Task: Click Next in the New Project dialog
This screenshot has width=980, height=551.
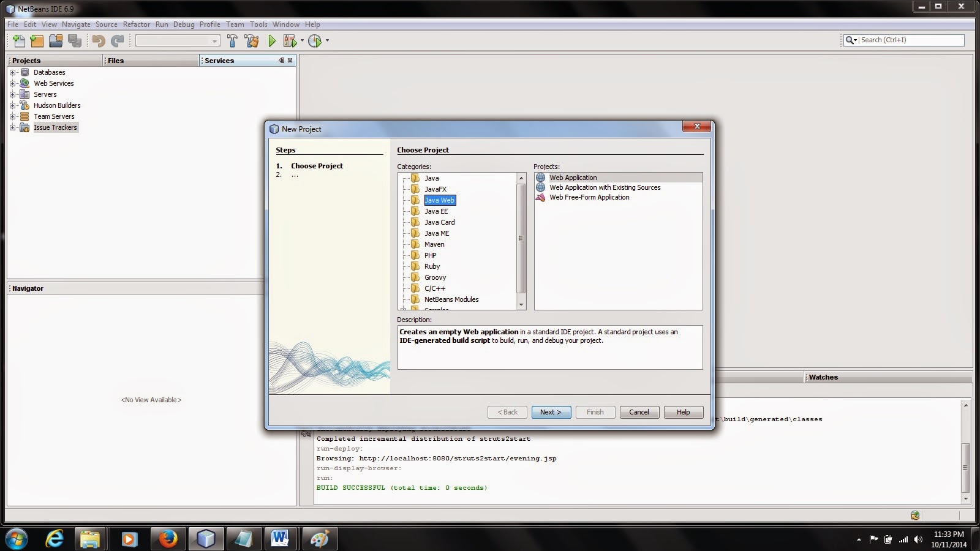Action: point(551,412)
